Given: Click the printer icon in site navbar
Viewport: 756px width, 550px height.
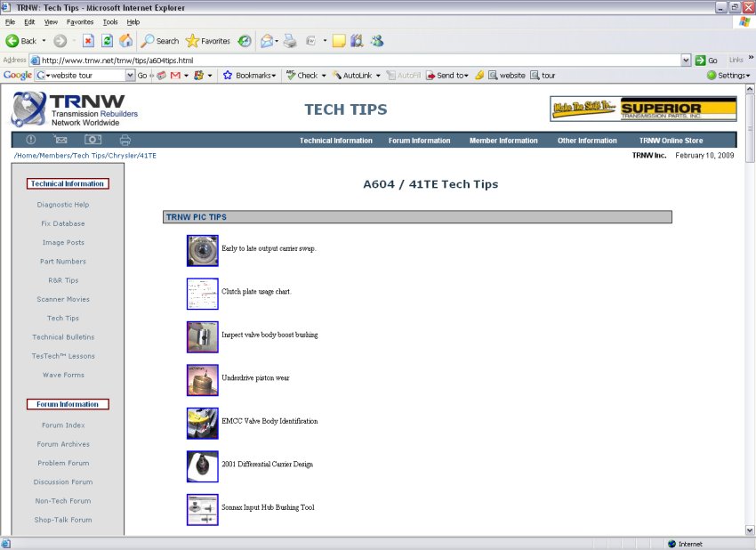Looking at the screenshot, I should [x=125, y=141].
